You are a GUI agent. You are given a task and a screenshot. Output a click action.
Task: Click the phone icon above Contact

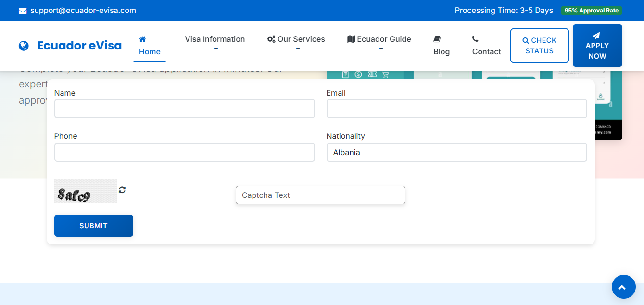[475, 39]
